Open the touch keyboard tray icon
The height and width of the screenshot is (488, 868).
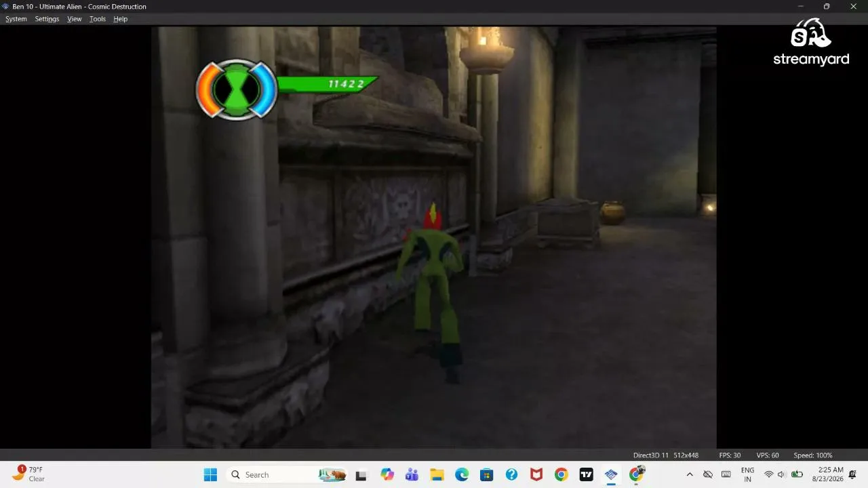(x=726, y=474)
